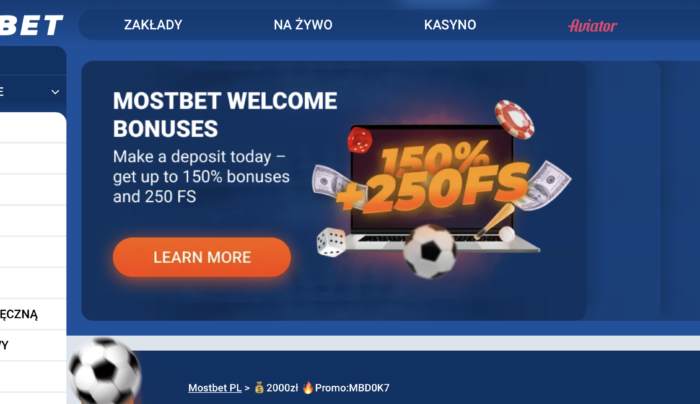
Task: Click the Mostbet BET logo
Action: point(31,25)
